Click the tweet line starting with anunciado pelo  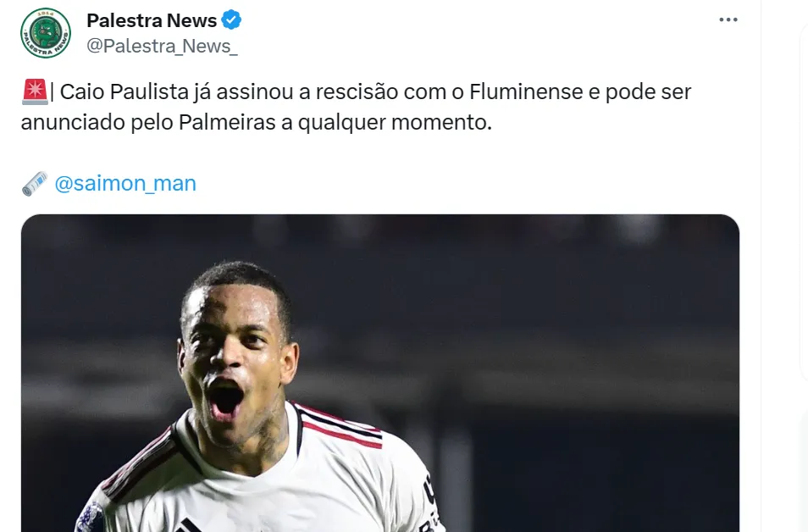tap(257, 123)
